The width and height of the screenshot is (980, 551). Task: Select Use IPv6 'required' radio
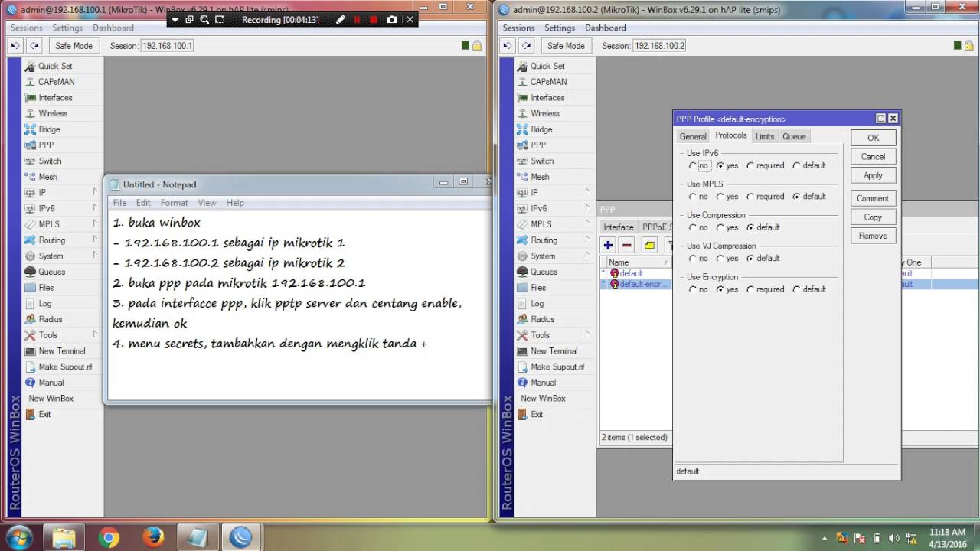(750, 166)
